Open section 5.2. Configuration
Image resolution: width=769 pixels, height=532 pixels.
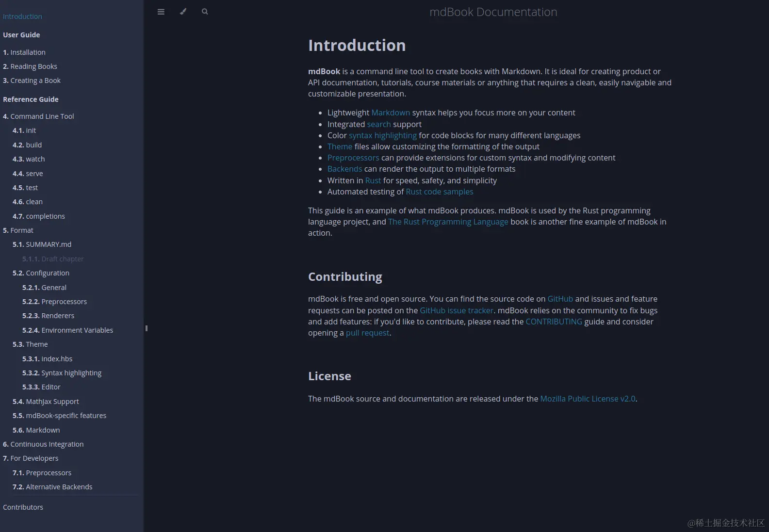pyautogui.click(x=41, y=273)
